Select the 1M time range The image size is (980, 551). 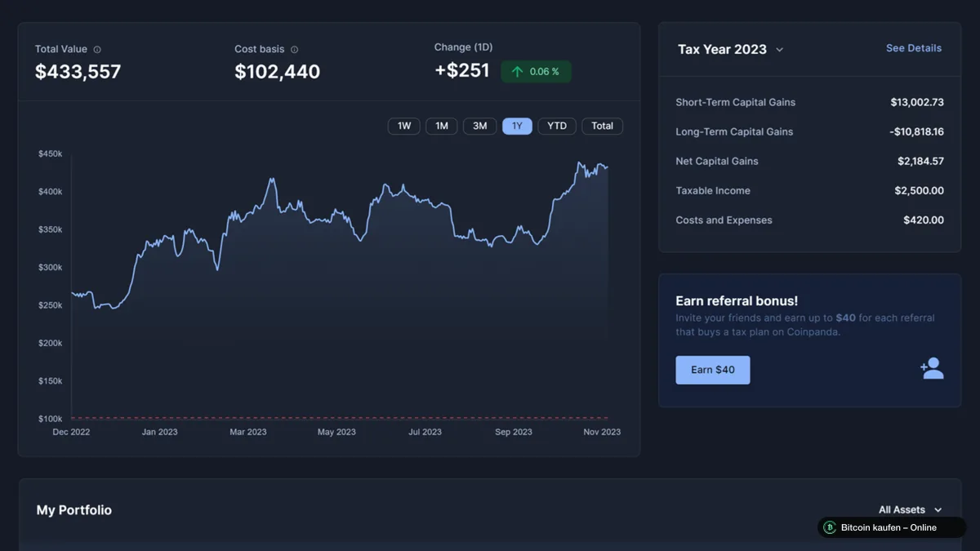442,126
